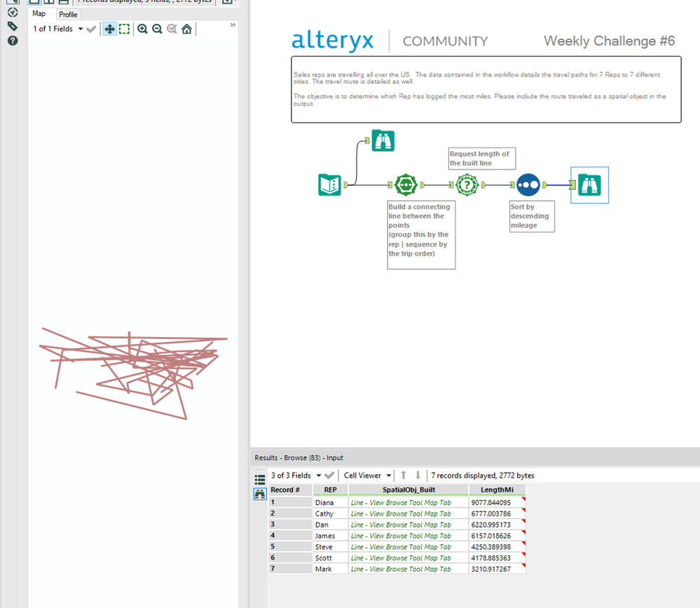Apply field selection checkmark in map panel
This screenshot has height=608, width=700.
[x=91, y=29]
